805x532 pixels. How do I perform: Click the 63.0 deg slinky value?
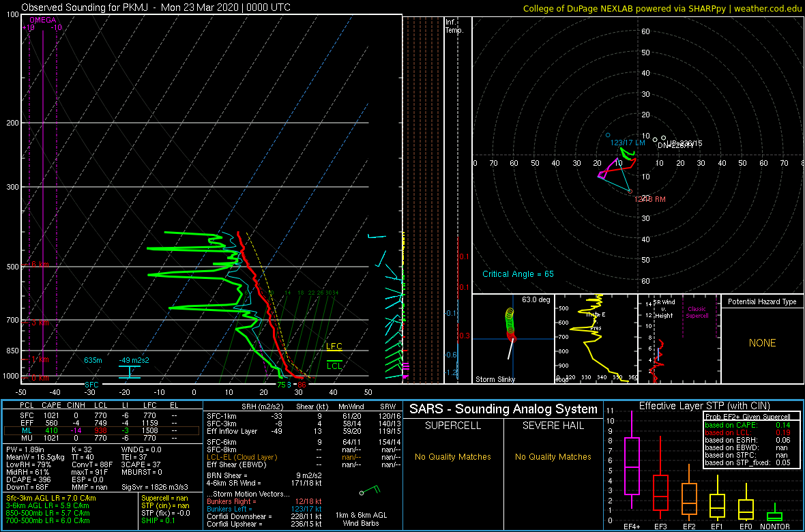535,299
